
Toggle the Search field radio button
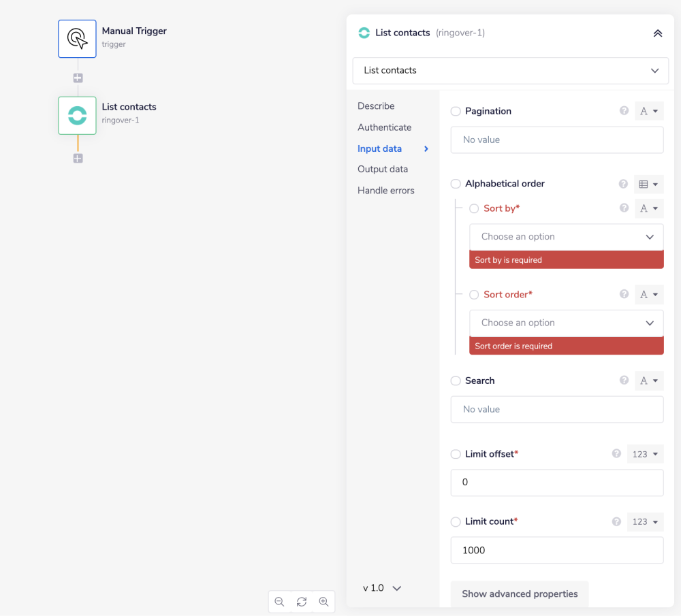click(456, 381)
